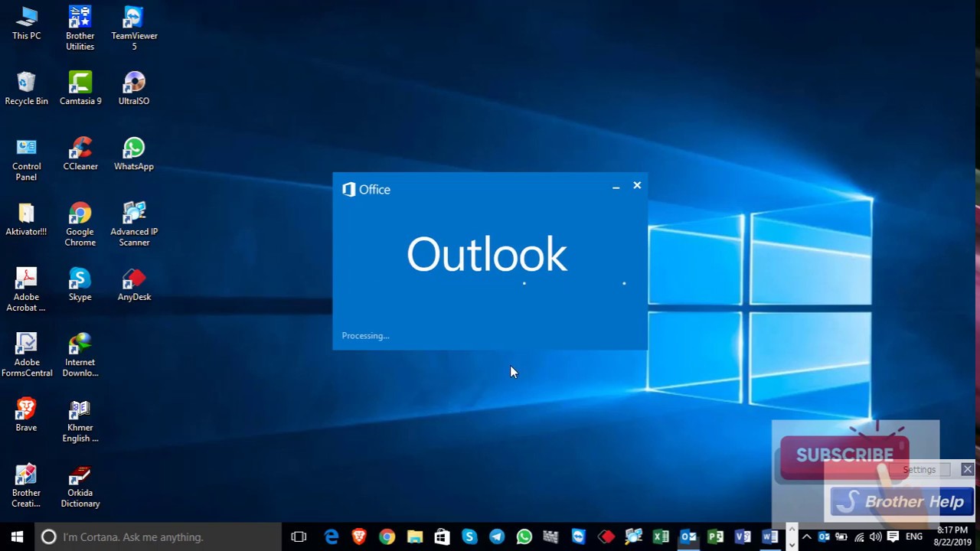Open WhatsApp from the taskbar

524,537
